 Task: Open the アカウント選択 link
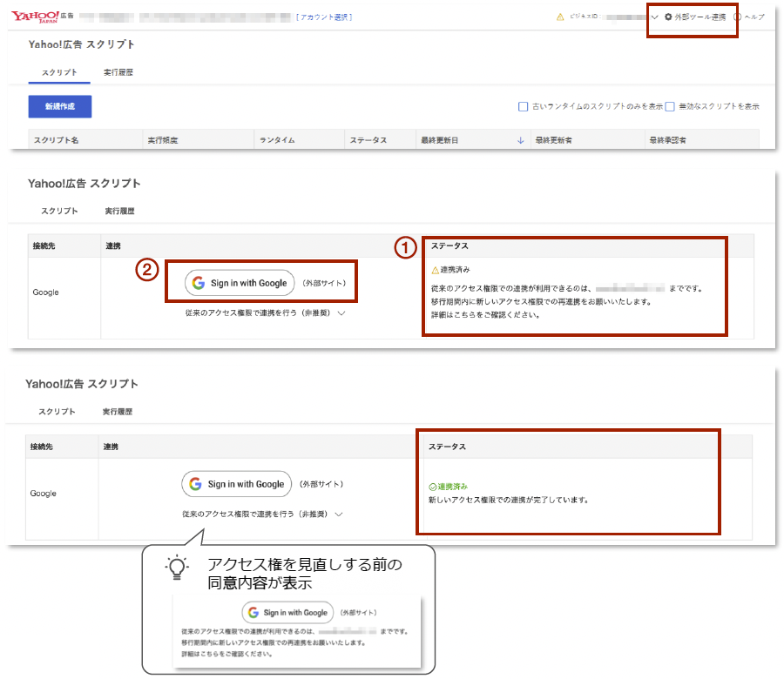pyautogui.click(x=324, y=17)
